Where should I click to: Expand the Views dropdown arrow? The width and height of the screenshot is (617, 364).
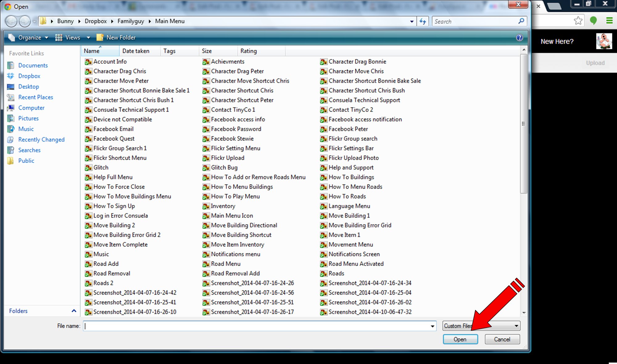[88, 38]
